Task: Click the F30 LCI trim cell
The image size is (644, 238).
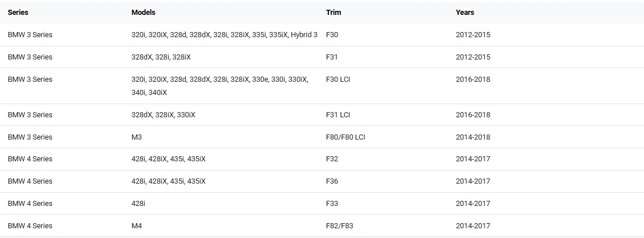Action: (x=337, y=80)
